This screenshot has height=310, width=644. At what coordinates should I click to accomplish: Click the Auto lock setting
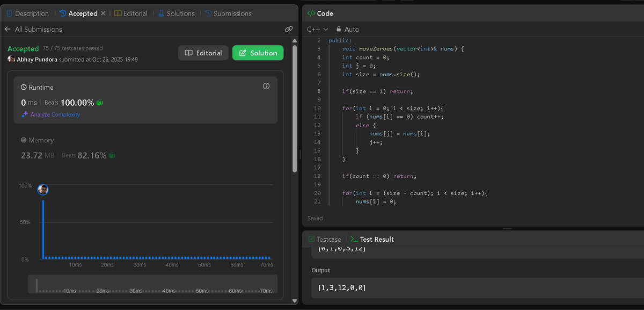click(347, 29)
